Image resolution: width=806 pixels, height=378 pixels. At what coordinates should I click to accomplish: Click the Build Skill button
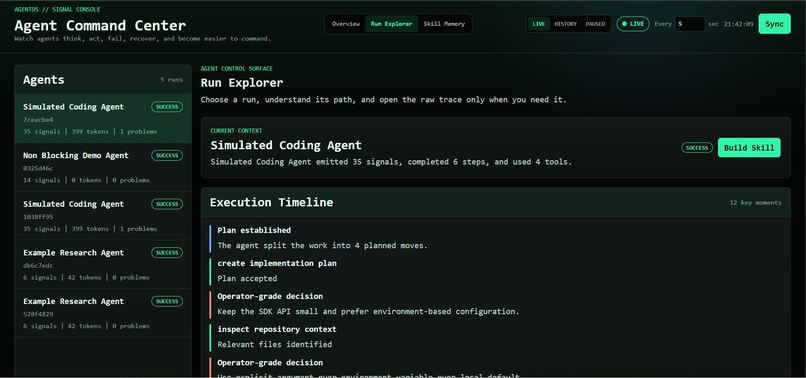tap(749, 148)
